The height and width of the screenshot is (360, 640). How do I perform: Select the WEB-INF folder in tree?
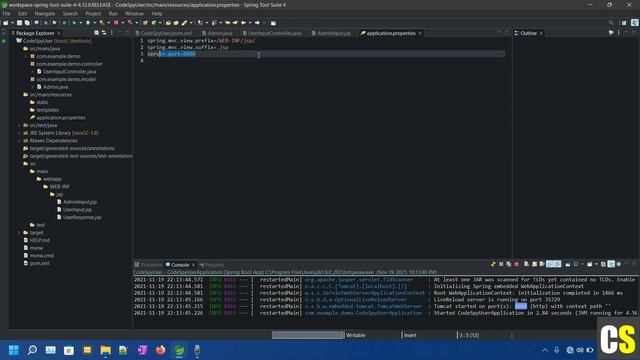56,187
